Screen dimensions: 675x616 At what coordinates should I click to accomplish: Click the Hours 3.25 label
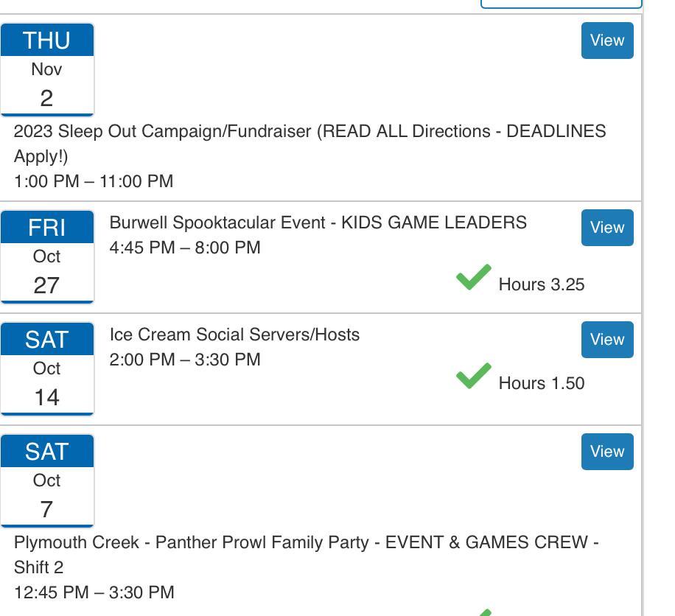542,284
